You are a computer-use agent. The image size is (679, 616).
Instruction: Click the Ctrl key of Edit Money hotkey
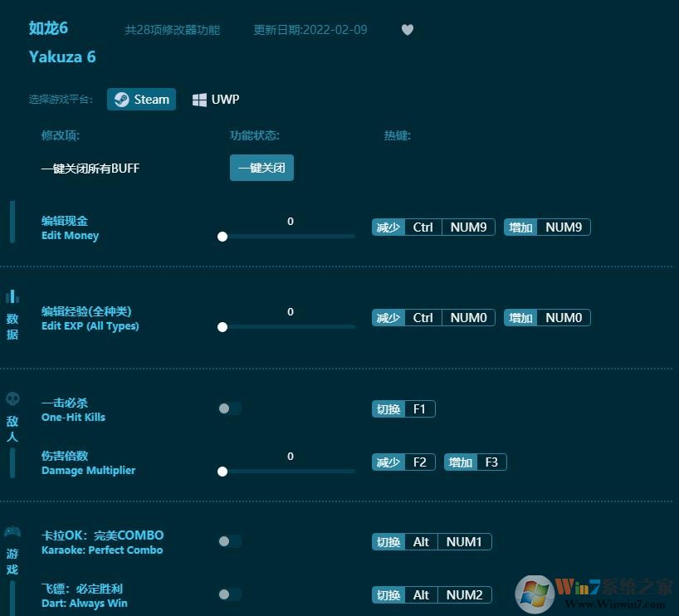(423, 227)
